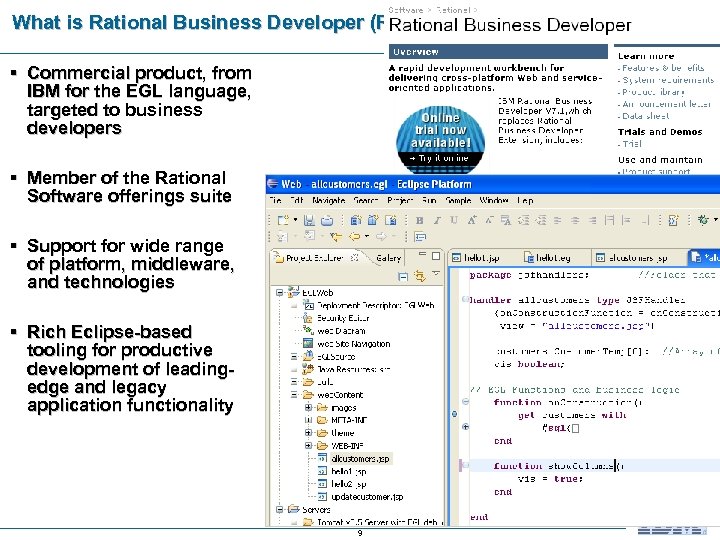This screenshot has width=720, height=540.
Task: Click the Collapse All icon in Project Explorer
Action: coord(403,276)
